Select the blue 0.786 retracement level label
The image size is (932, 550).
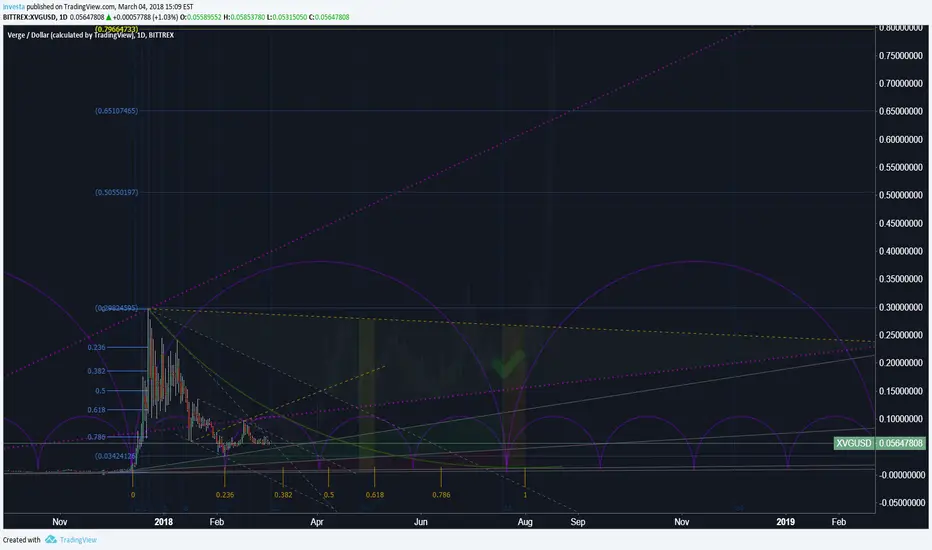[96, 437]
